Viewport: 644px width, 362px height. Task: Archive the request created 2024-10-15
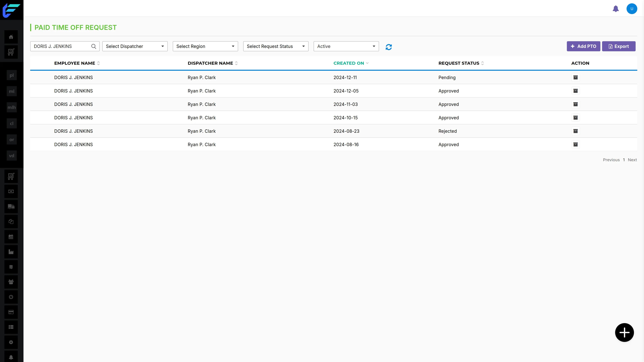576,118
